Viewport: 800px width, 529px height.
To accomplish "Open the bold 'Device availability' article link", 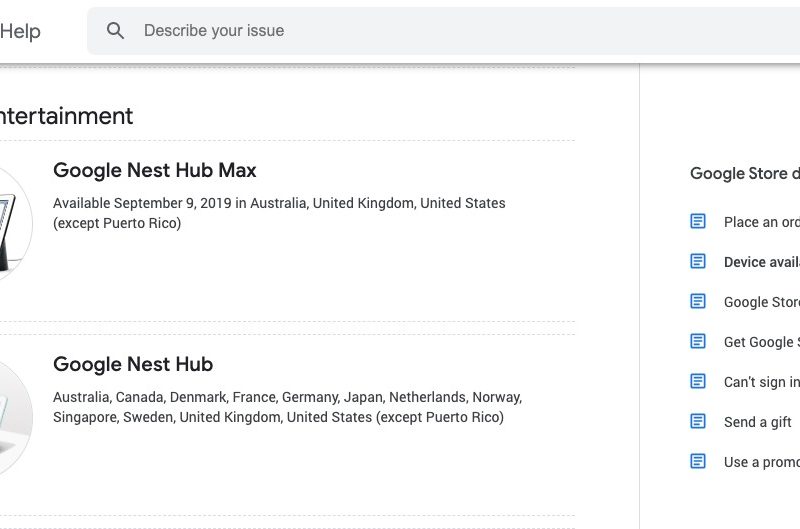I will [760, 262].
